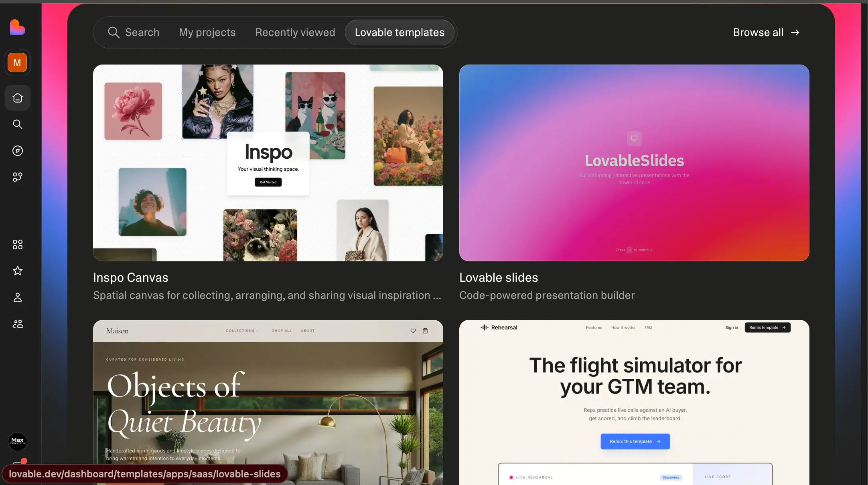Click ABOUT in Maison preview
Viewport: 868px width, 485px height.
(308, 331)
